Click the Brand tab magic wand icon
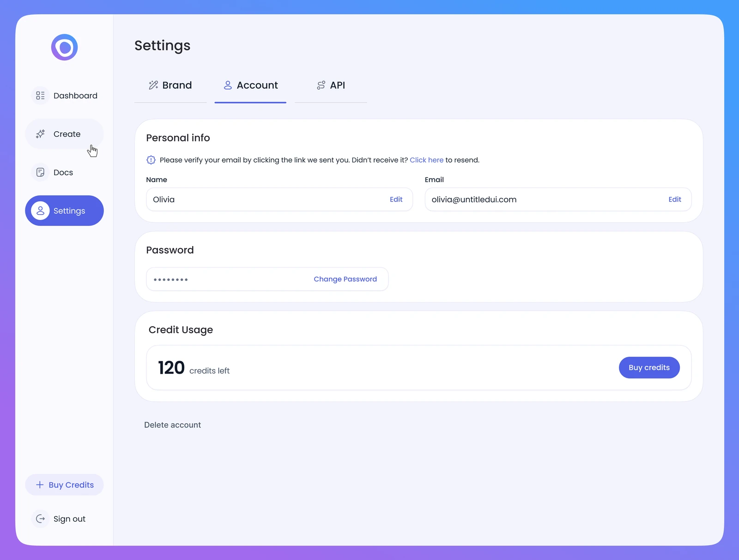 click(153, 85)
